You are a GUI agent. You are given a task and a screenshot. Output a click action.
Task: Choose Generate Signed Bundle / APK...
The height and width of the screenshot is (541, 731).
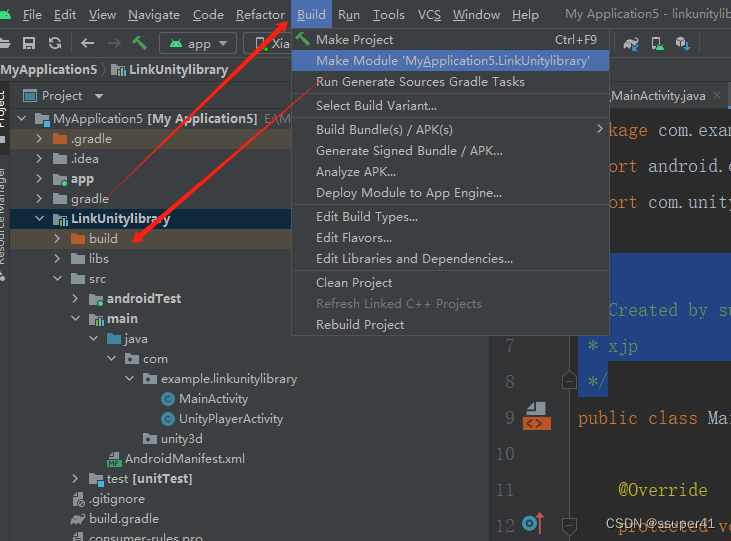(450, 151)
